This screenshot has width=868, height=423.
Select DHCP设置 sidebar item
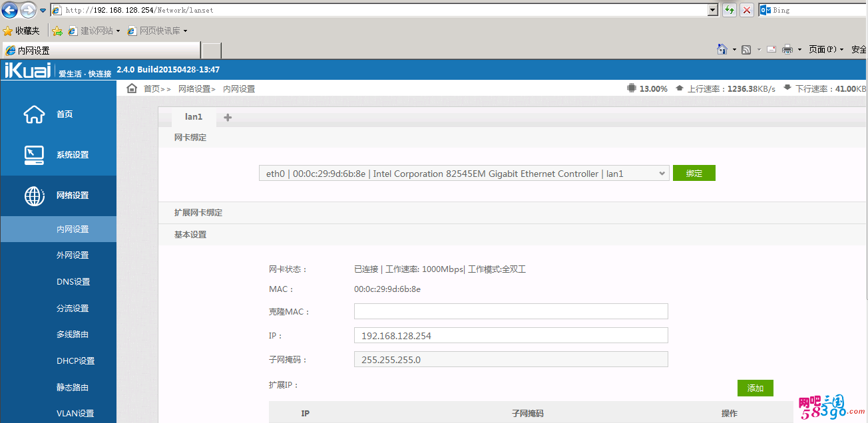coord(58,361)
